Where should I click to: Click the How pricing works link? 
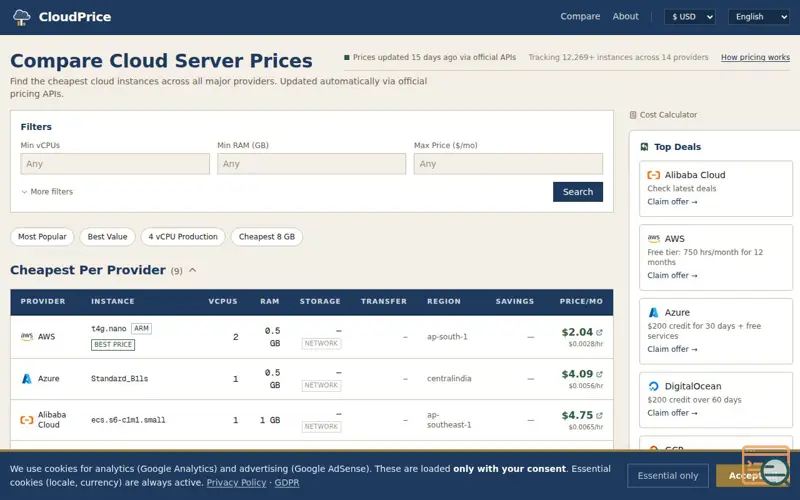755,57
